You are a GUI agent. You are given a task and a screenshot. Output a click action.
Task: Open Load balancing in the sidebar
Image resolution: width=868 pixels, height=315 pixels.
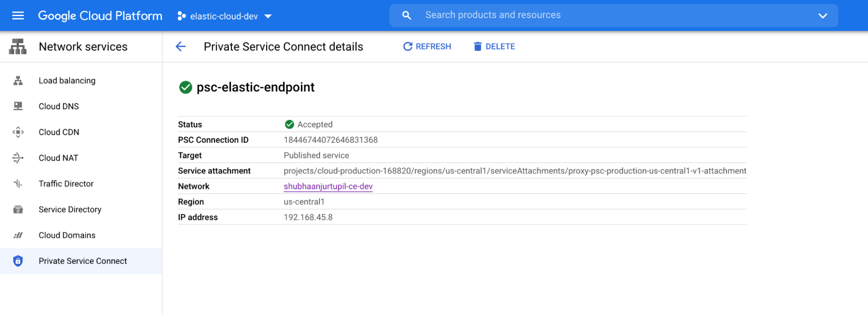pos(81,81)
